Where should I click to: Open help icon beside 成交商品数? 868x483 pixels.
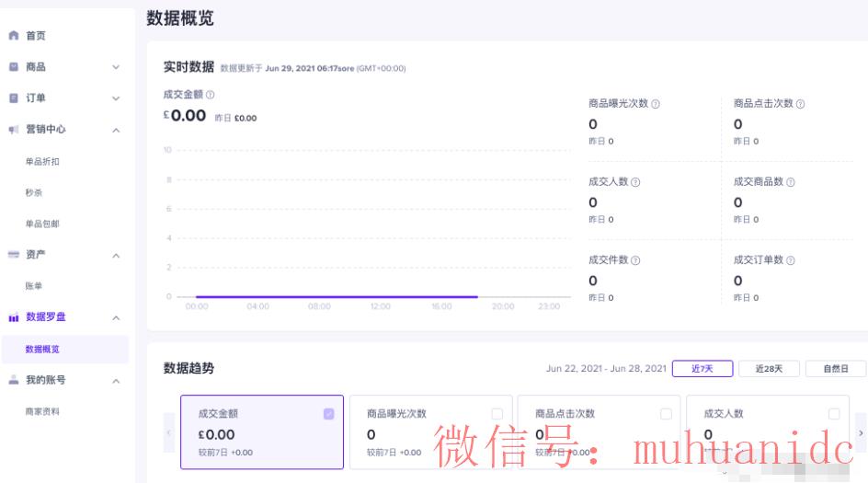(791, 182)
